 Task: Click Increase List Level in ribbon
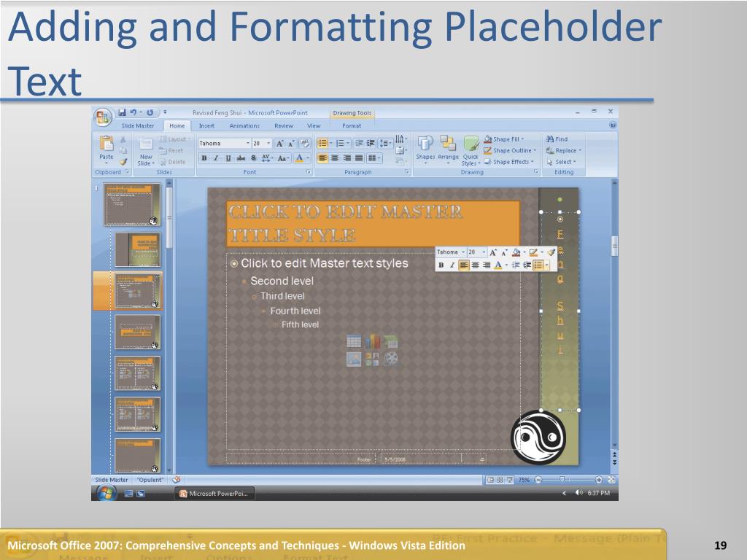[370, 144]
